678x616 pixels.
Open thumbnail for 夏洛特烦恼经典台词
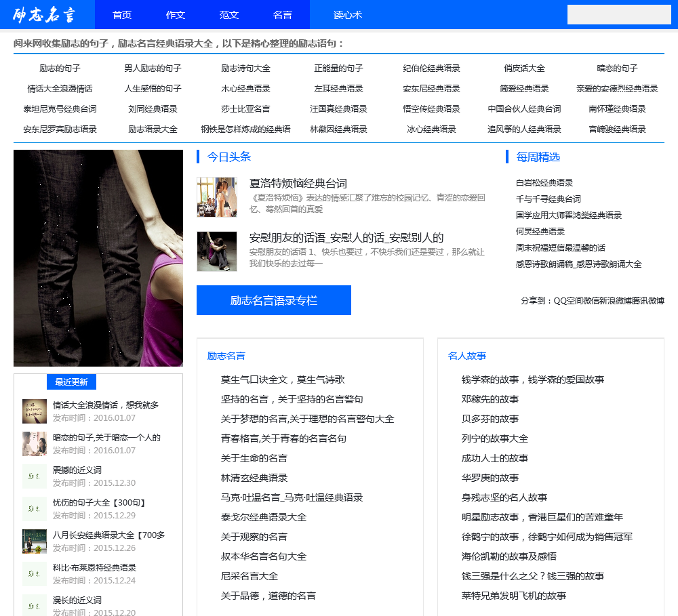217,197
